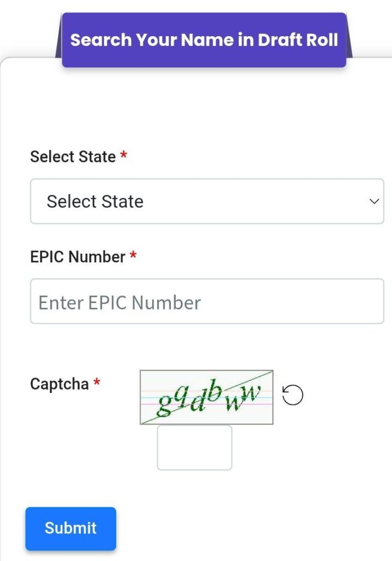Click the 'EPIC Number' field label
This screenshot has width=392, height=561.
coord(78,257)
